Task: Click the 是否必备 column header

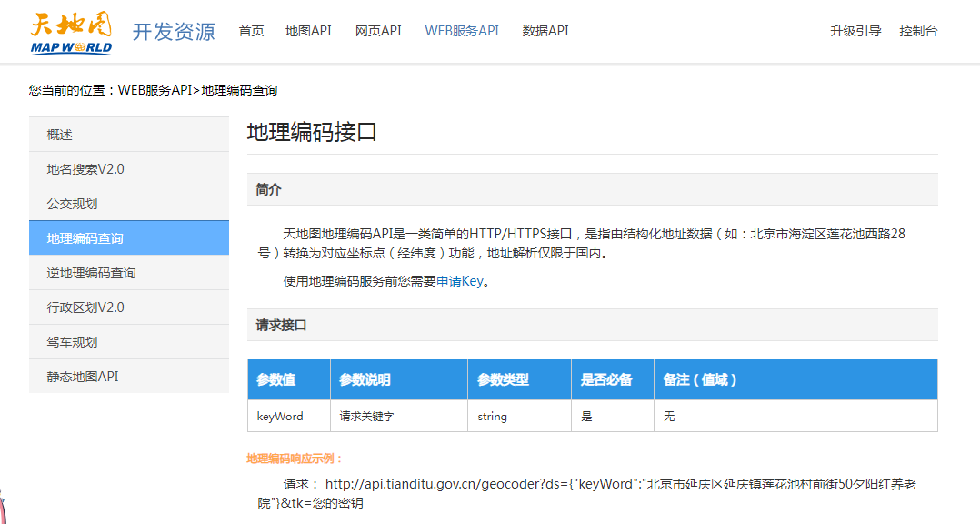Action: point(613,379)
